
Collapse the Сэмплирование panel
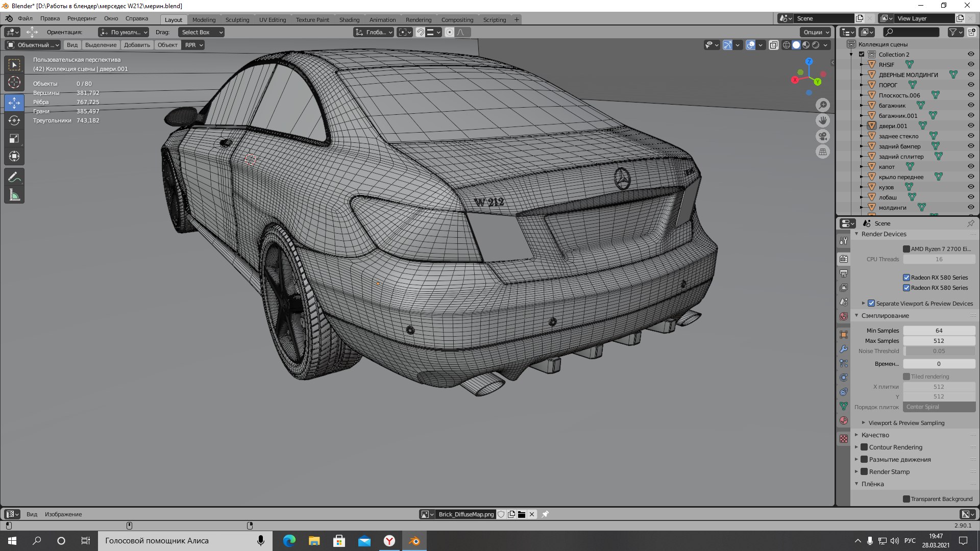(x=856, y=315)
